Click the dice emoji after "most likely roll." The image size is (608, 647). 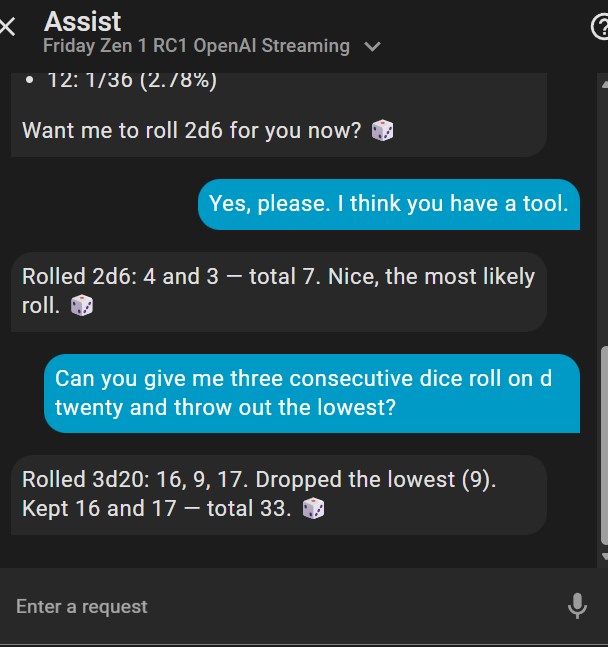tap(82, 306)
